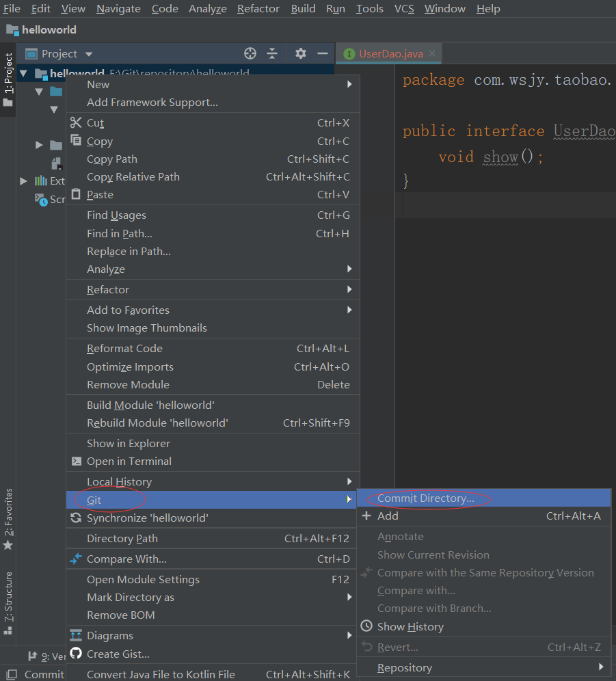The height and width of the screenshot is (681, 616).
Task: Click the helloworld folder icon in breadcrumb
Action: point(12,30)
